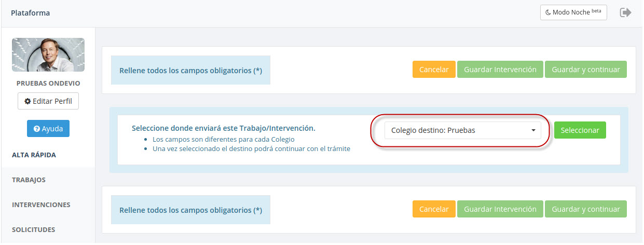The height and width of the screenshot is (245, 644).
Task: Click the PRUEBAS ONDEVIO user name
Action: tap(48, 83)
